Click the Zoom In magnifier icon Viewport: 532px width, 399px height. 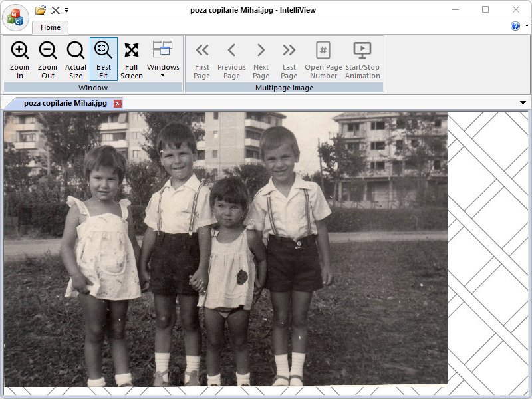20,51
